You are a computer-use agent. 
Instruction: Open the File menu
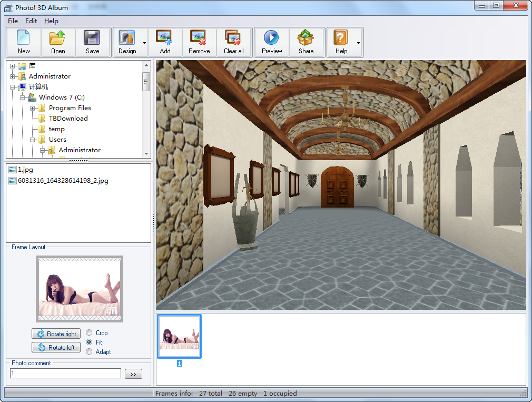pos(13,21)
